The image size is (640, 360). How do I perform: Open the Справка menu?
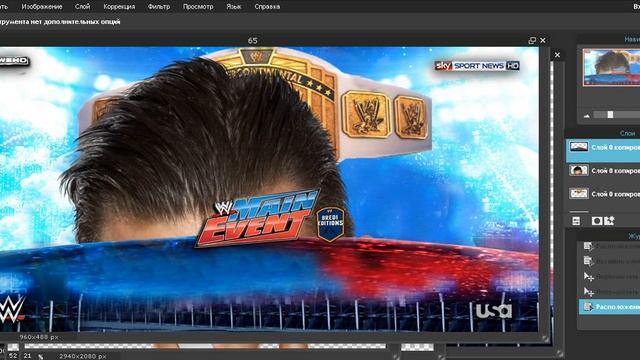[x=267, y=7]
